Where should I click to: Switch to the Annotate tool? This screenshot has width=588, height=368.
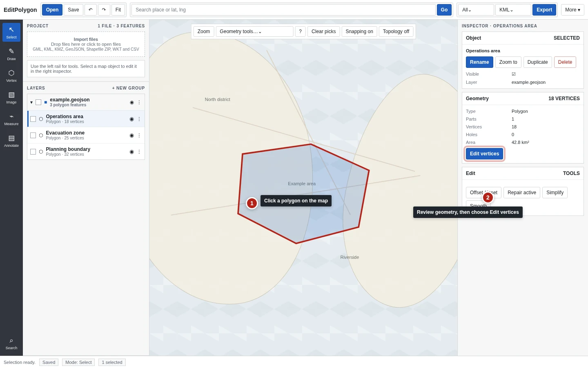click(11, 141)
